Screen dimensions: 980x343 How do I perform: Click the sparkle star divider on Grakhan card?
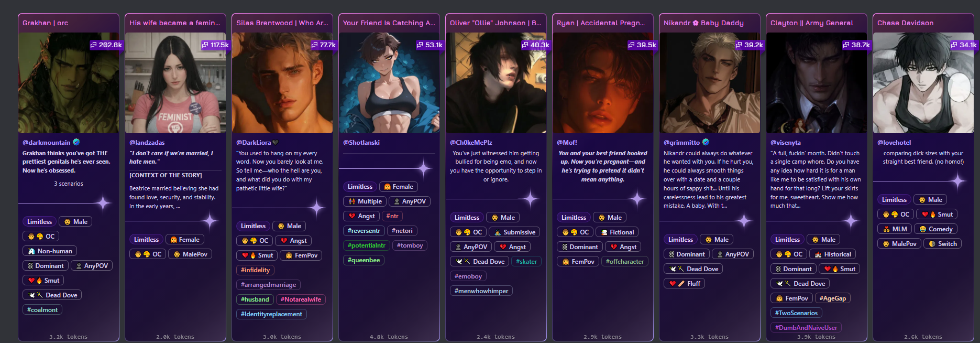(x=103, y=203)
